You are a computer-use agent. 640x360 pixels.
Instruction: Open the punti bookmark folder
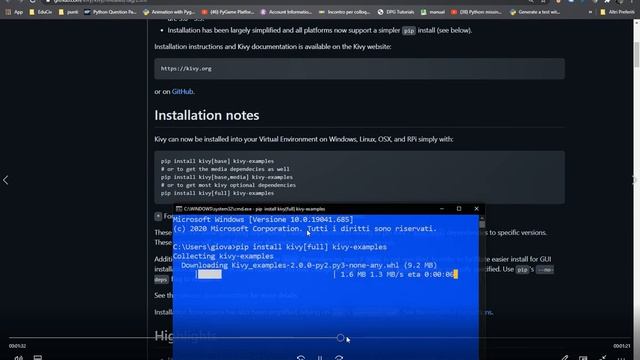(x=68, y=12)
